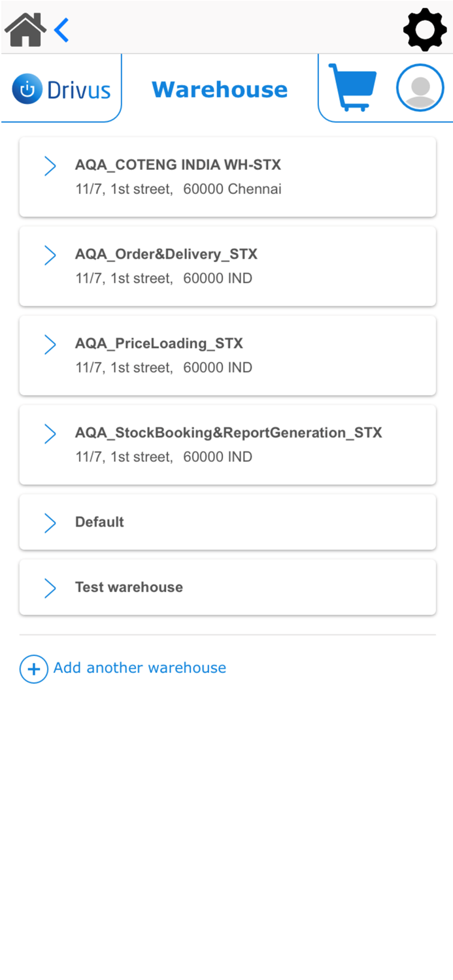Open the AQA_COTENG INDIA WH-STX warehouse name

(x=178, y=165)
